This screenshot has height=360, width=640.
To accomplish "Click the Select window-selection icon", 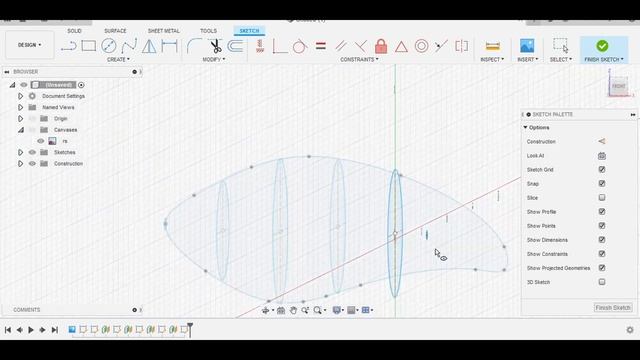I will tap(560, 46).
